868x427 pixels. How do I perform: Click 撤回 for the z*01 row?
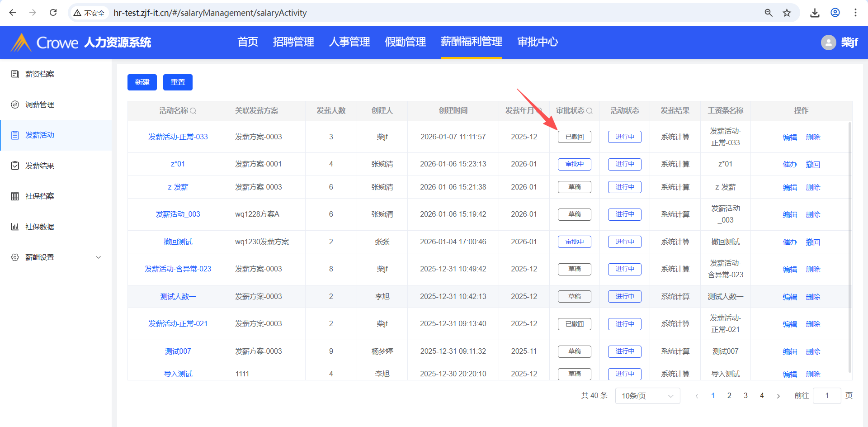(812, 165)
